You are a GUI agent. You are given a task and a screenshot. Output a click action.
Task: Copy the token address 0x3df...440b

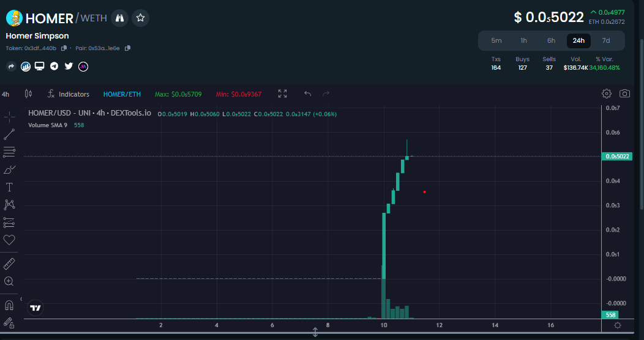click(x=64, y=48)
